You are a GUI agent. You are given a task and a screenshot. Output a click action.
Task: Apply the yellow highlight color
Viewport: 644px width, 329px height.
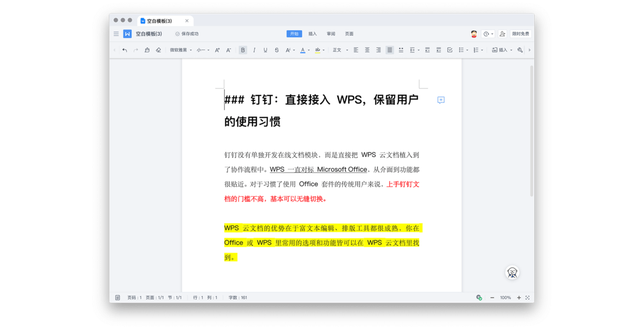[317, 50]
